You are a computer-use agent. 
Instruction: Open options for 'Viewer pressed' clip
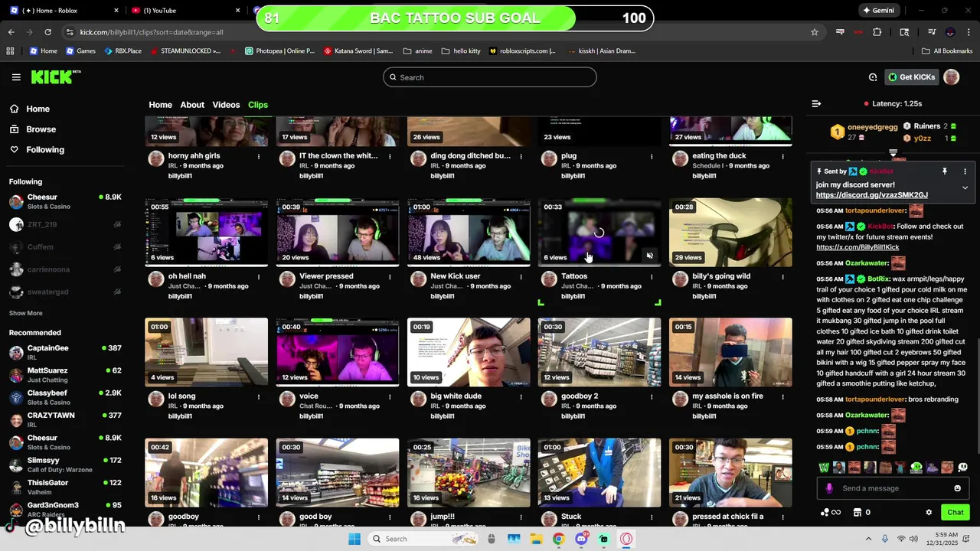(390, 276)
